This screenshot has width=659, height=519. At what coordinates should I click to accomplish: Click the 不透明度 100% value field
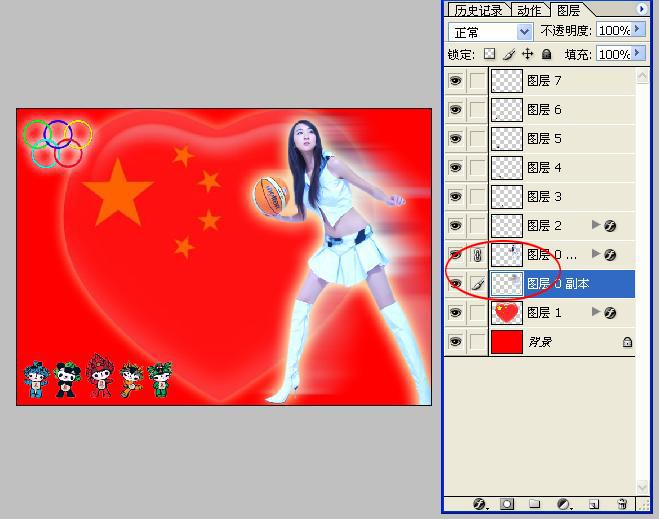coord(614,30)
